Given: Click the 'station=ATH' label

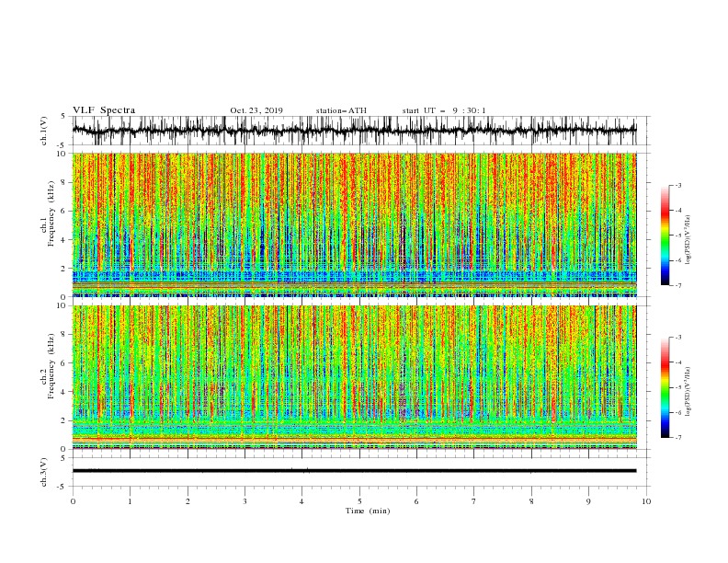Looking at the screenshot, I should pyautogui.click(x=341, y=110).
